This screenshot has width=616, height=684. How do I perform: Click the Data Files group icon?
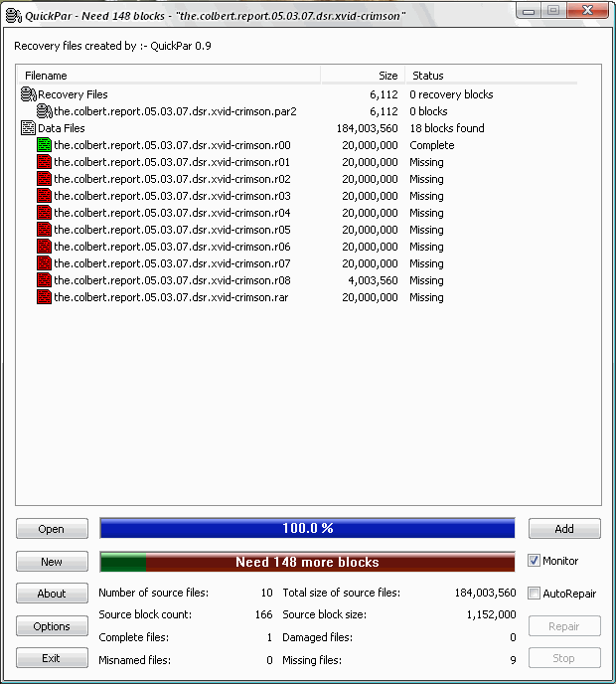(x=29, y=128)
